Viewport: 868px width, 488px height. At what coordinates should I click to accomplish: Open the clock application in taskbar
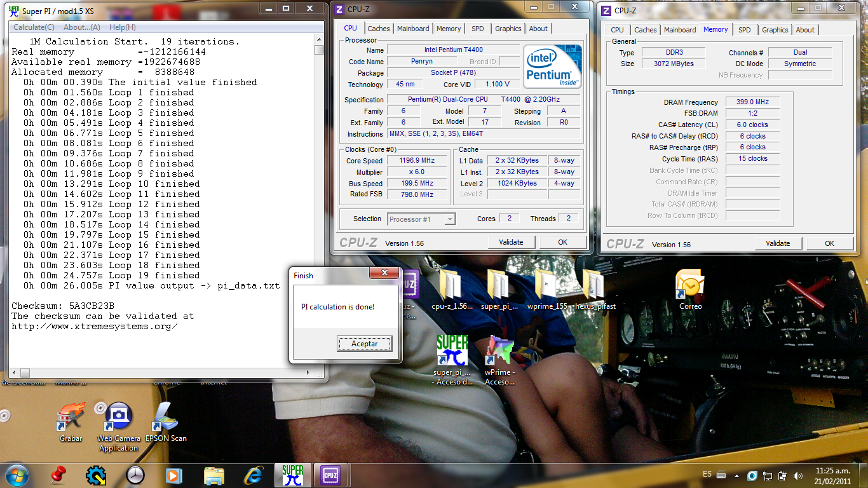(x=135, y=475)
